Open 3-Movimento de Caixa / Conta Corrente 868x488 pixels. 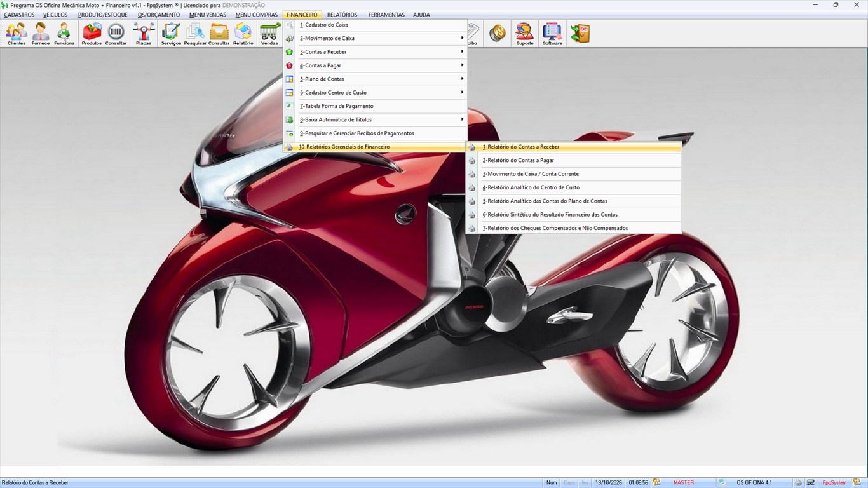[573, 174]
